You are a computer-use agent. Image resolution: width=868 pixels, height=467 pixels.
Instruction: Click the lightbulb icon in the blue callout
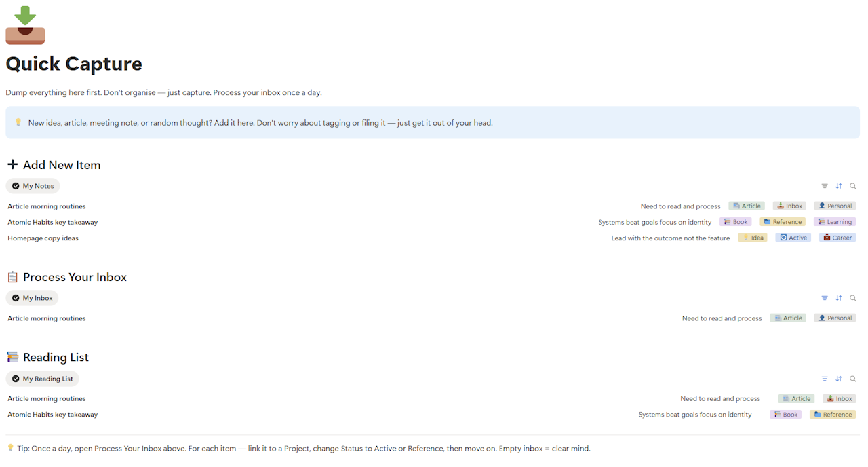tap(18, 123)
